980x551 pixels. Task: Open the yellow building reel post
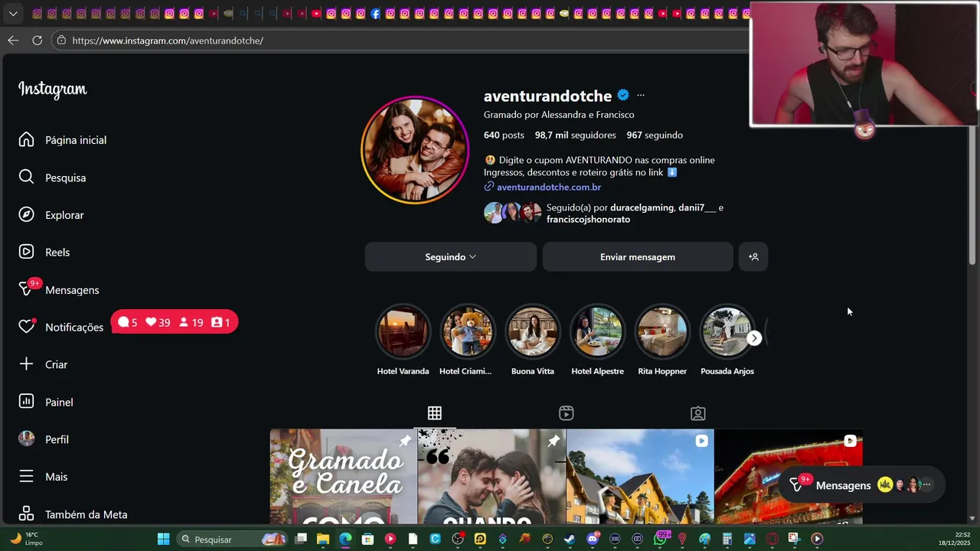pos(640,477)
